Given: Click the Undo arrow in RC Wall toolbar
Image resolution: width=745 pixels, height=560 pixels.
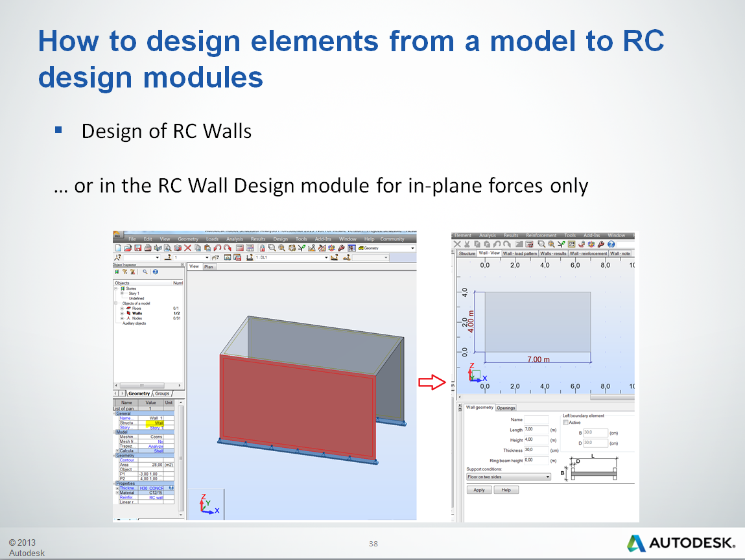Looking at the screenshot, I should pyautogui.click(x=497, y=244).
